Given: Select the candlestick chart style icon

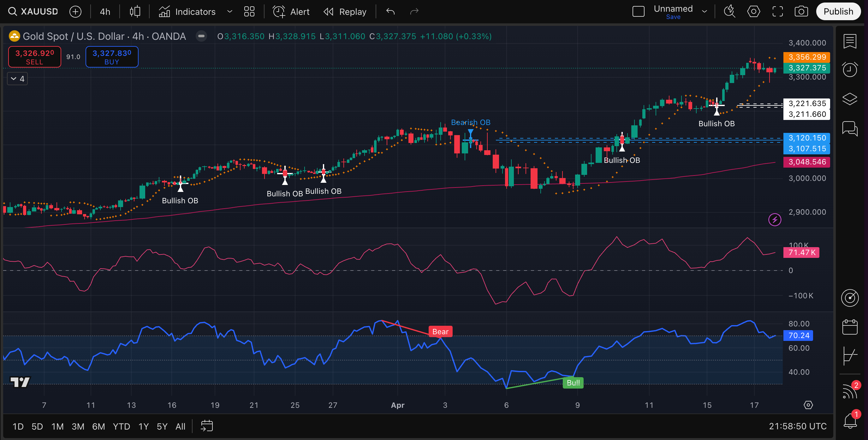Looking at the screenshot, I should [x=135, y=11].
